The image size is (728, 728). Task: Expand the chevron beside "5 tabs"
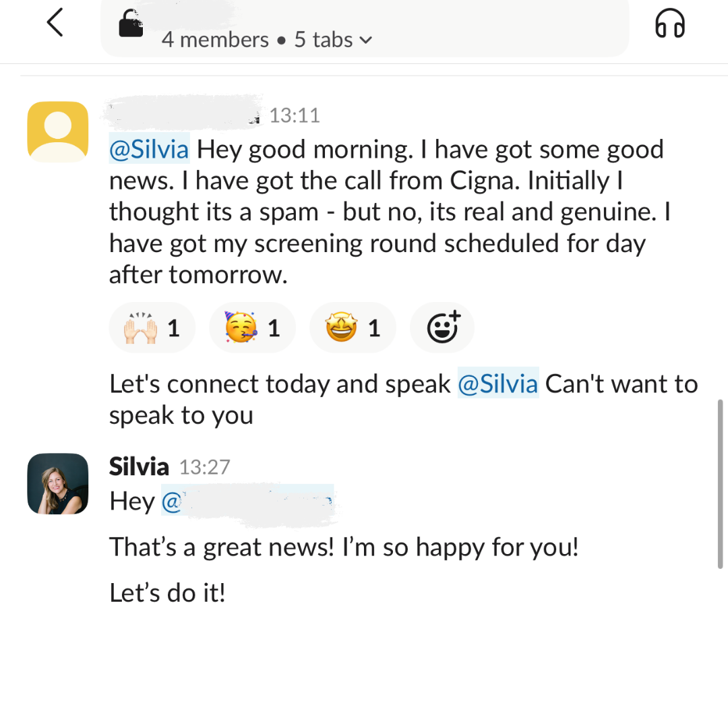click(x=366, y=40)
